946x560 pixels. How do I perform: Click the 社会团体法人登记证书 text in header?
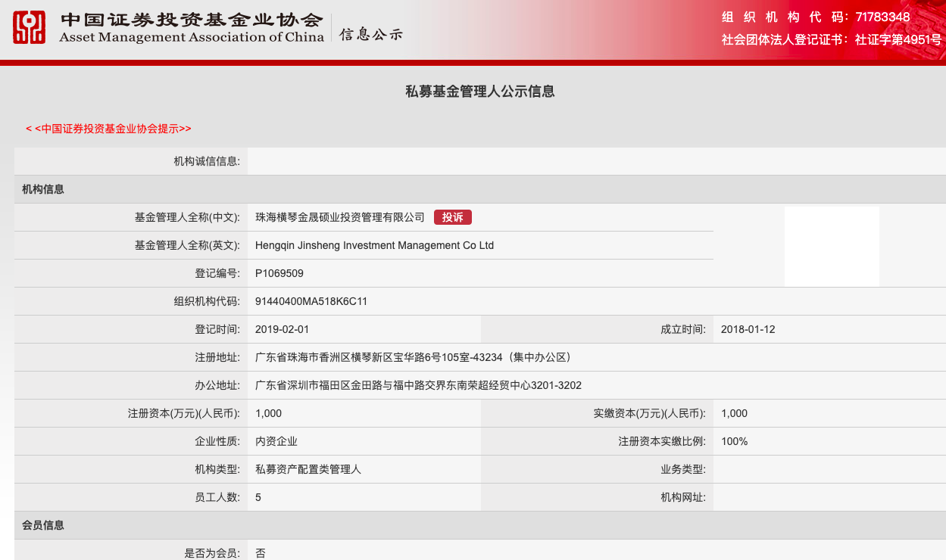pyautogui.click(x=785, y=40)
